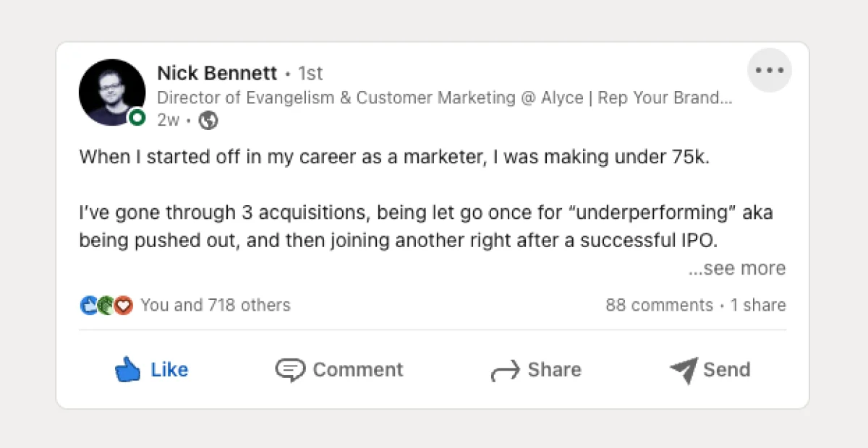Click the 2w timestamp of the post
Viewport: 868px width, 448px height.
click(x=169, y=121)
